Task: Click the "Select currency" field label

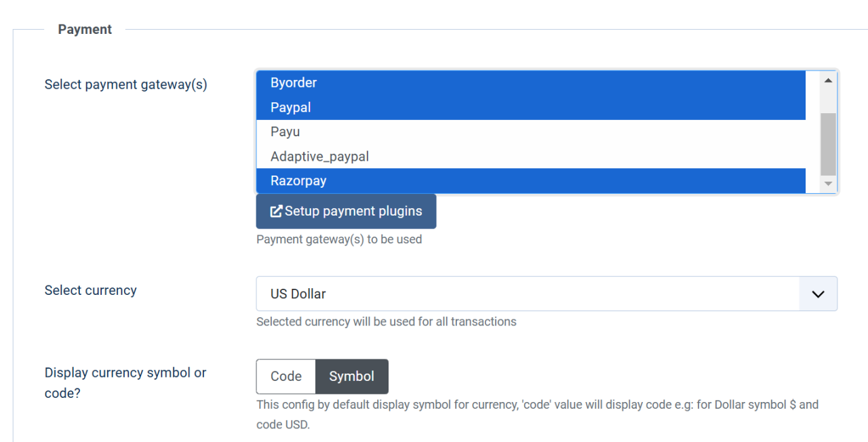Action: pos(91,290)
